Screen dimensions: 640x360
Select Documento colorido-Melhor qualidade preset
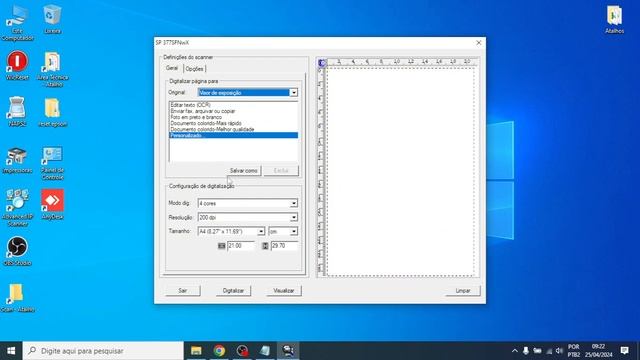pyautogui.click(x=212, y=129)
